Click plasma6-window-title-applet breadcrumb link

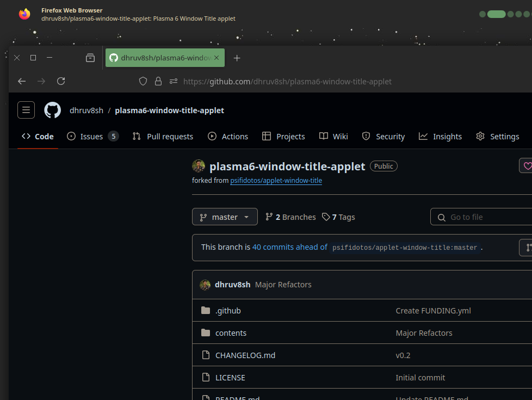(x=169, y=110)
